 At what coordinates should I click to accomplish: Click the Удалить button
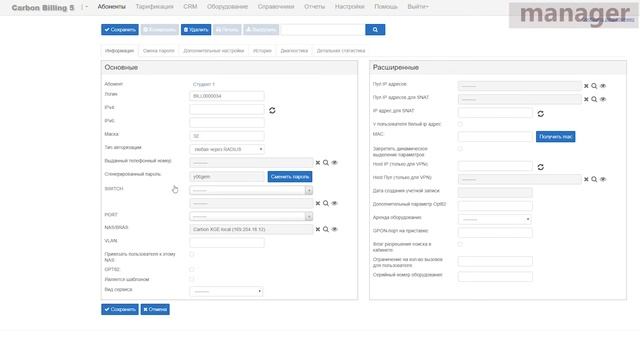(x=196, y=30)
